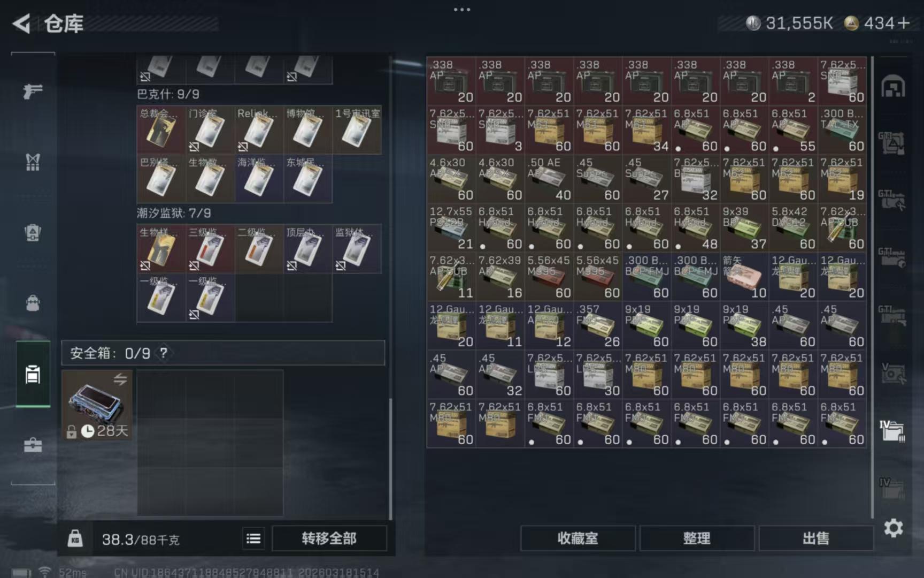Select the .338 AP stack of 2
The width and height of the screenshot is (924, 578).
tap(793, 81)
